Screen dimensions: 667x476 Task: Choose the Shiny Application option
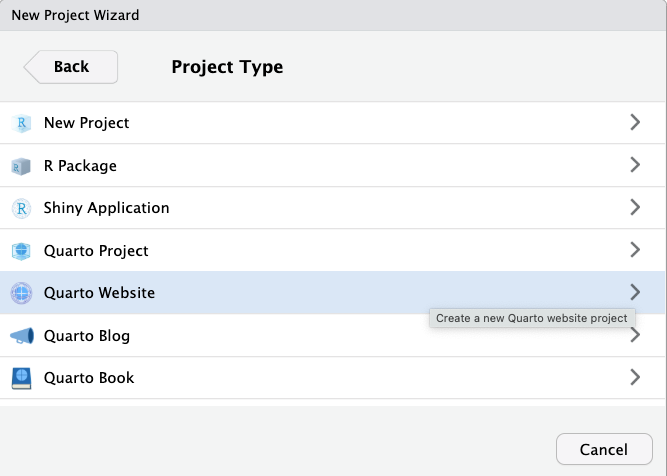pyautogui.click(x=106, y=208)
